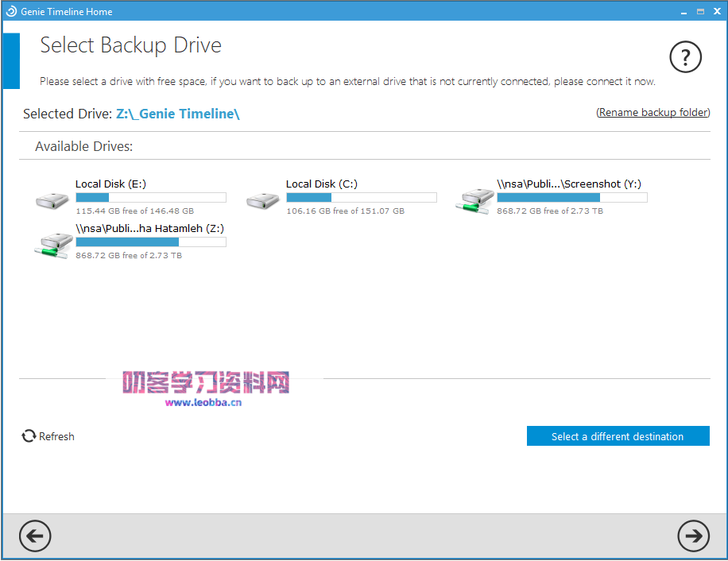This screenshot has width=728, height=561.
Task: Click Z: drive 868.72 GB free text
Action: click(x=129, y=255)
